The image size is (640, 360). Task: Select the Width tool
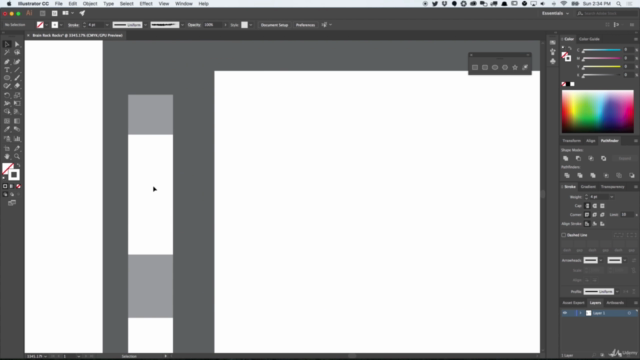[x=7, y=103]
